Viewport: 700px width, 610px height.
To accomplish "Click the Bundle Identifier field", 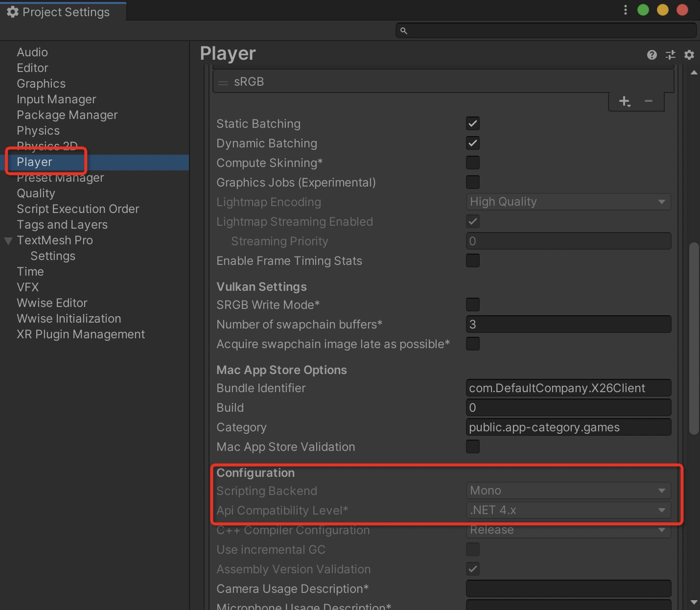I will coord(568,388).
